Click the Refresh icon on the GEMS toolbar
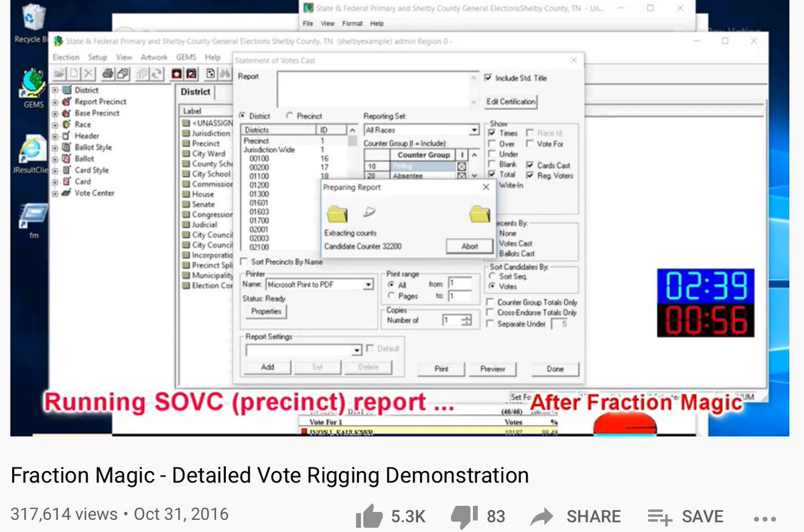The width and height of the screenshot is (804, 532). coord(156,74)
